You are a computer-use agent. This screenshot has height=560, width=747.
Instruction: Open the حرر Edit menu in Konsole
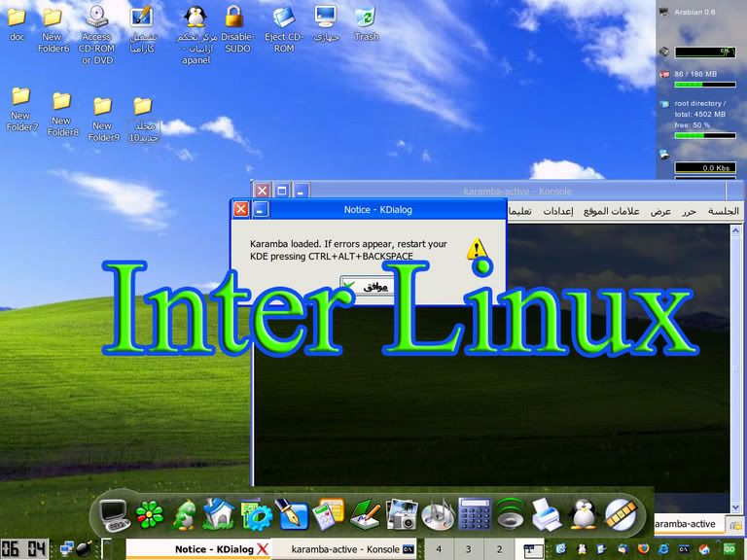[x=689, y=211]
